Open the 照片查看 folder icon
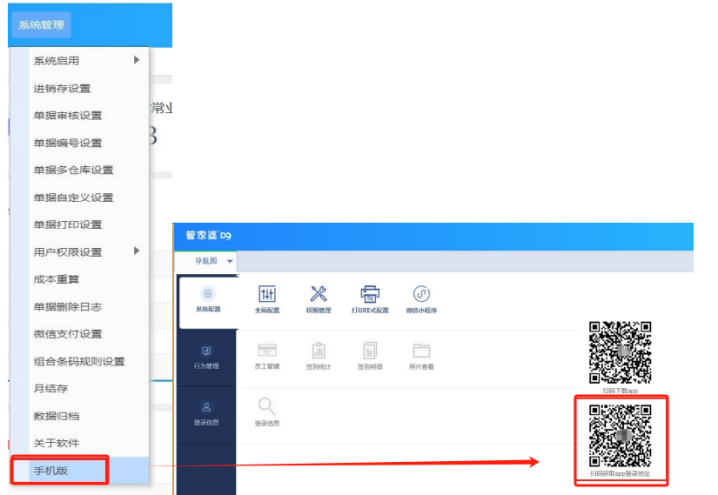Screen dimensions: 718x495 click(x=421, y=351)
